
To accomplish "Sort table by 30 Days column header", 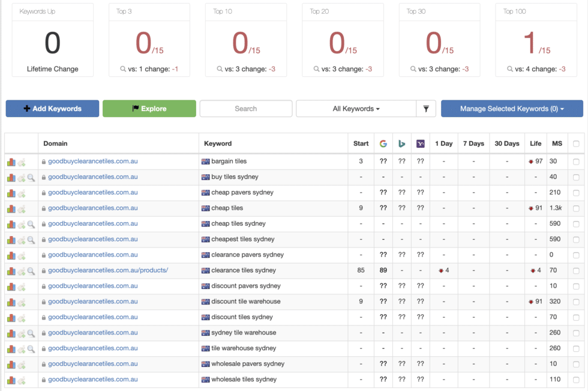I will 506,144.
